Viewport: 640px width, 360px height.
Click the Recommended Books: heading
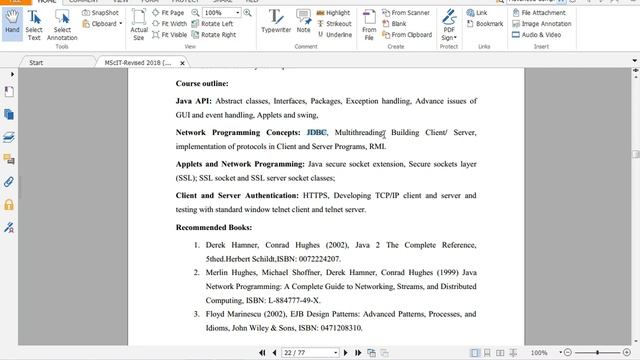[214, 227]
